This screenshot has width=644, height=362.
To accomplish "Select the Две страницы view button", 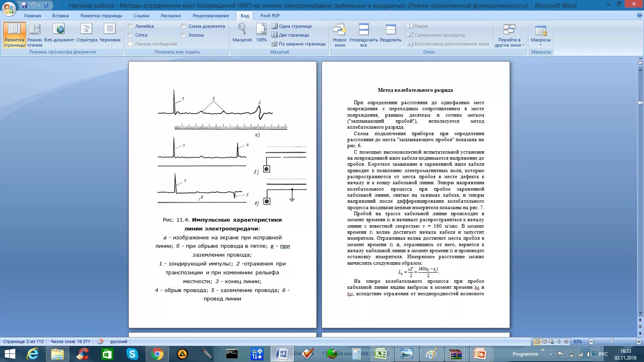I will (290, 35).
